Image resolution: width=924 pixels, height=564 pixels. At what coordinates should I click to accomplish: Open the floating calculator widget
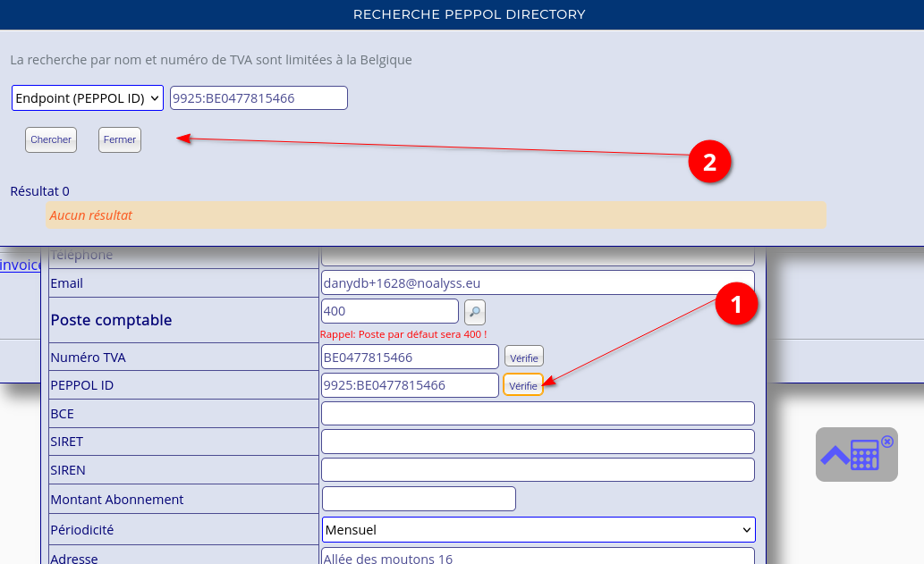pyautogui.click(x=864, y=455)
